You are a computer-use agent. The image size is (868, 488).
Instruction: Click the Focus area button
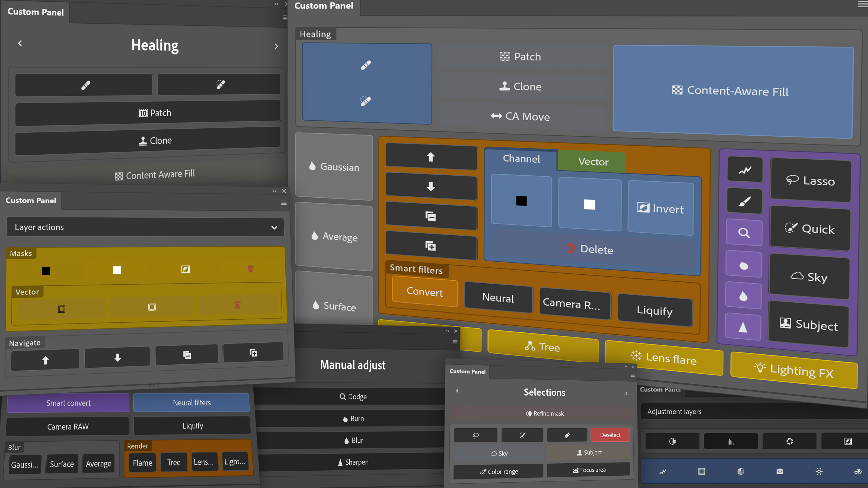click(x=588, y=470)
